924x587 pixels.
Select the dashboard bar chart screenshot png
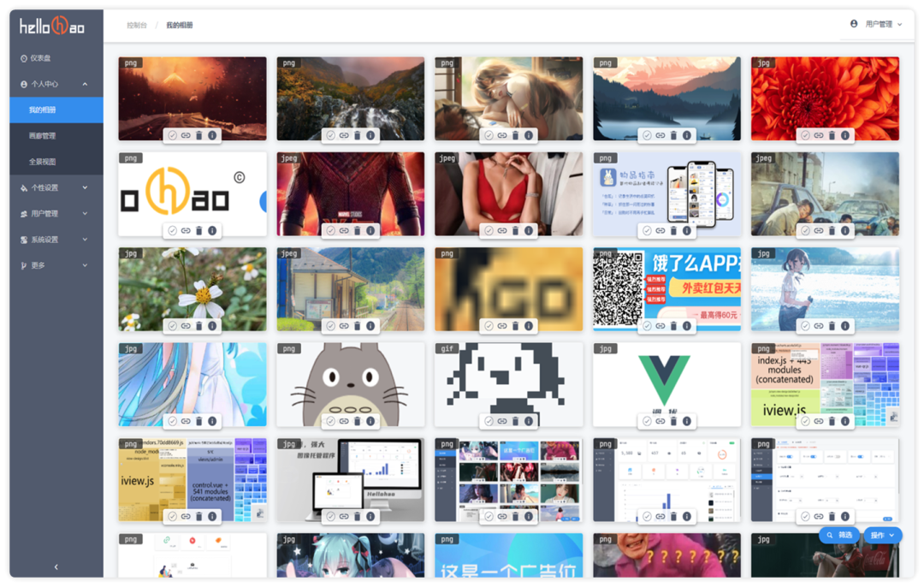(x=647, y=516)
